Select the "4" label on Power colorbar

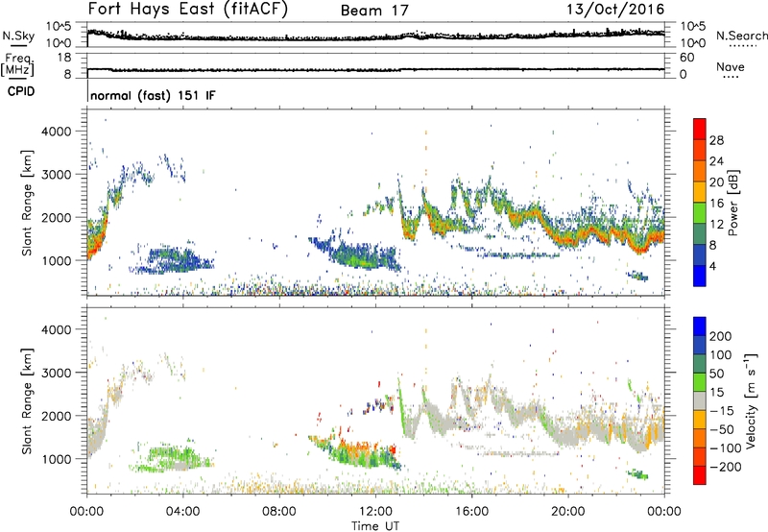point(713,266)
